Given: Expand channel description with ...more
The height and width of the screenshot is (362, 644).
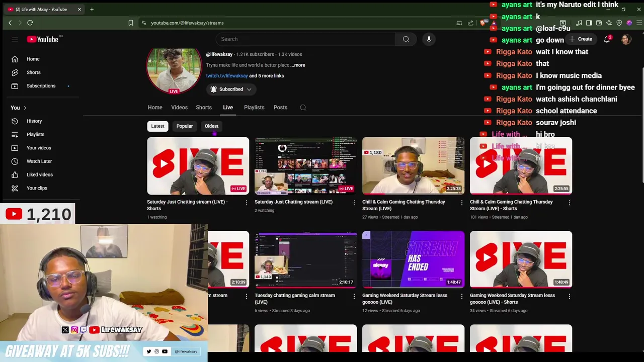Looking at the screenshot, I should pyautogui.click(x=298, y=65).
